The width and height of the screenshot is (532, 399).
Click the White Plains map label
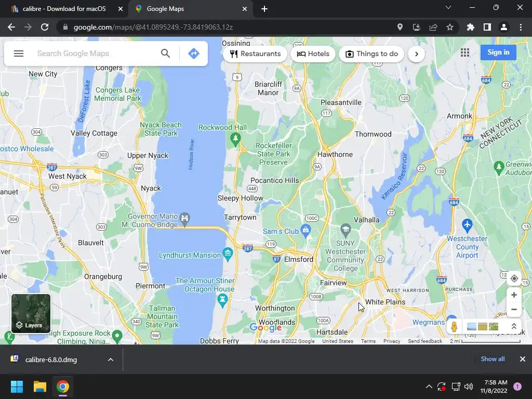385,302
